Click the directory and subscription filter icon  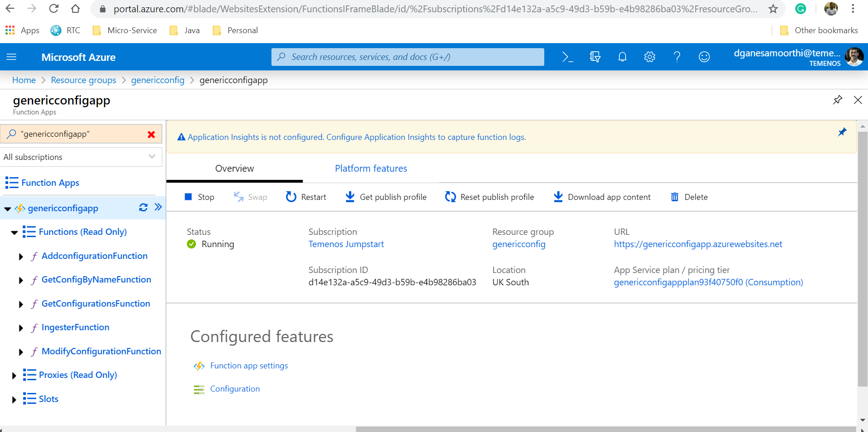(595, 57)
